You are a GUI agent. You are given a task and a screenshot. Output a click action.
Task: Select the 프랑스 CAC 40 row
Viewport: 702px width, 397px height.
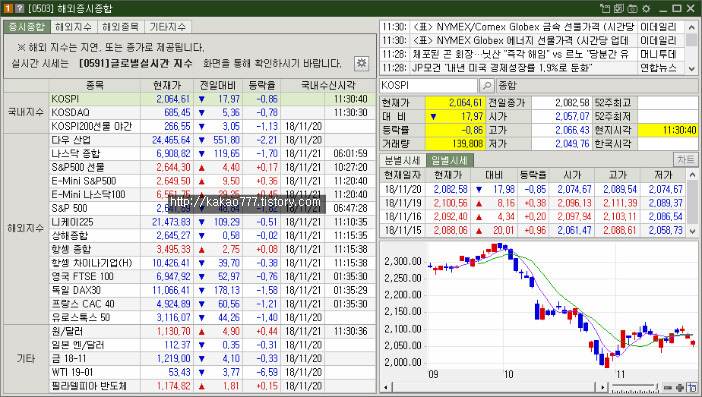click(x=212, y=304)
